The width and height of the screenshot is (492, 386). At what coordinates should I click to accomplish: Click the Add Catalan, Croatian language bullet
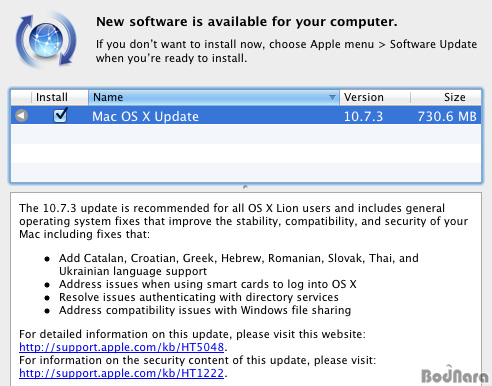pos(239,264)
